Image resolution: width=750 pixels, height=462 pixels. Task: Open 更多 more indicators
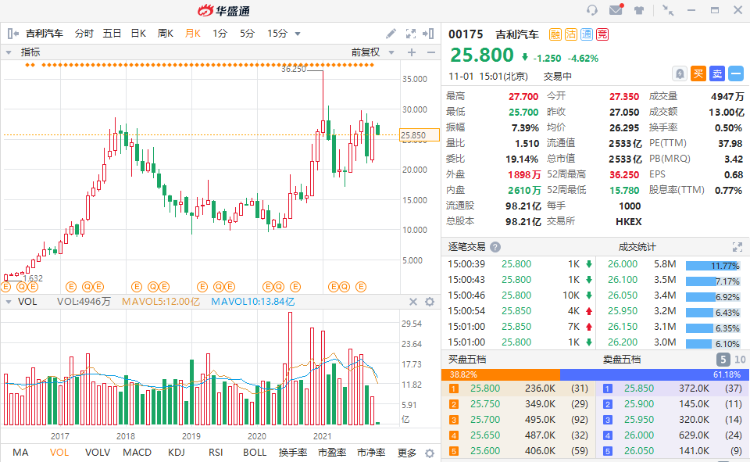tap(407, 452)
